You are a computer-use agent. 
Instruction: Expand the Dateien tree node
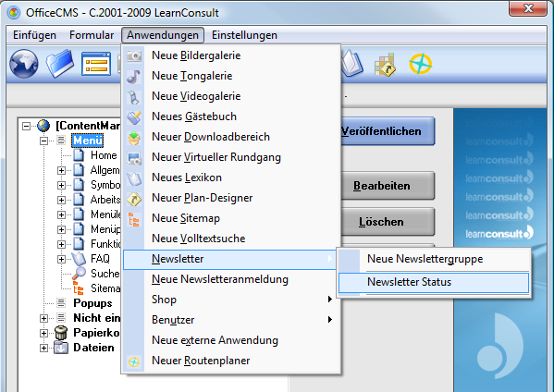[x=43, y=348]
